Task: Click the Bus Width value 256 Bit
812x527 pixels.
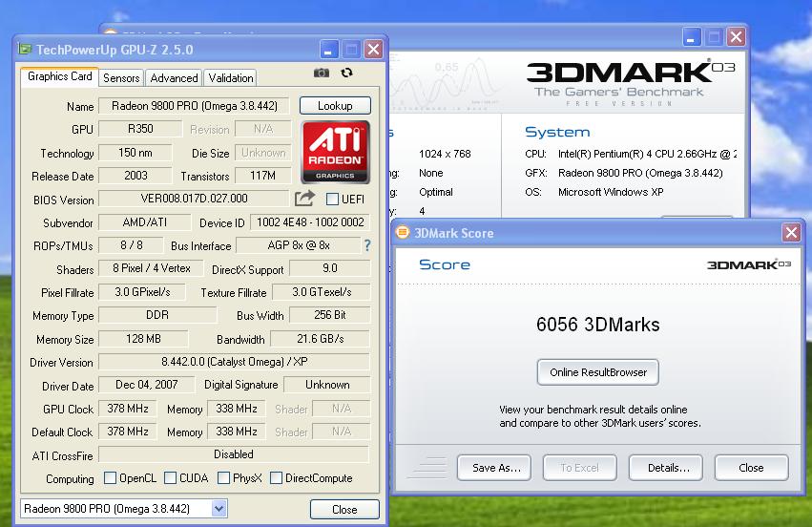Action: coord(330,315)
